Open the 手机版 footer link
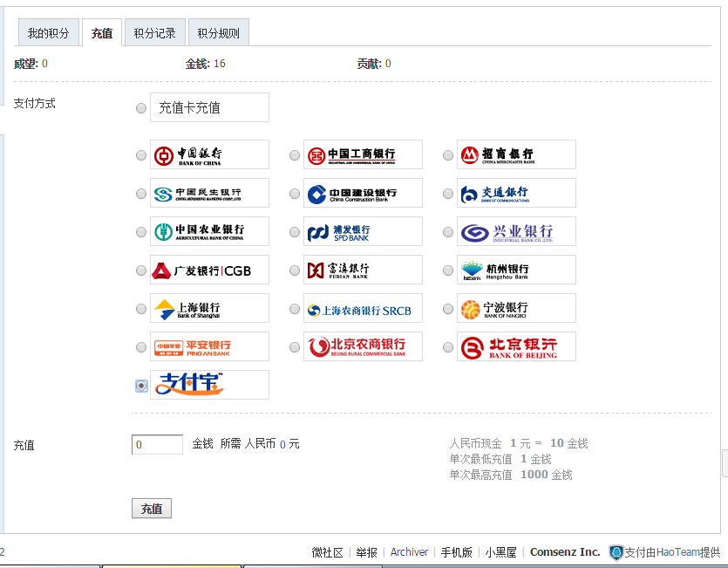Screen dimensions: 728x568 (456, 552)
